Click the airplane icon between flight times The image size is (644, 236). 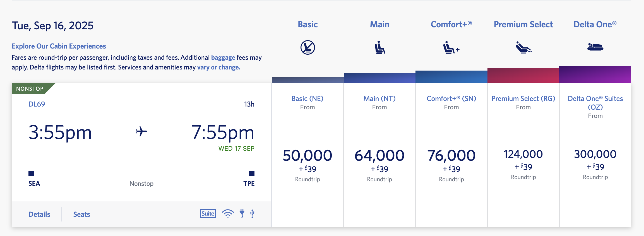[x=141, y=131]
